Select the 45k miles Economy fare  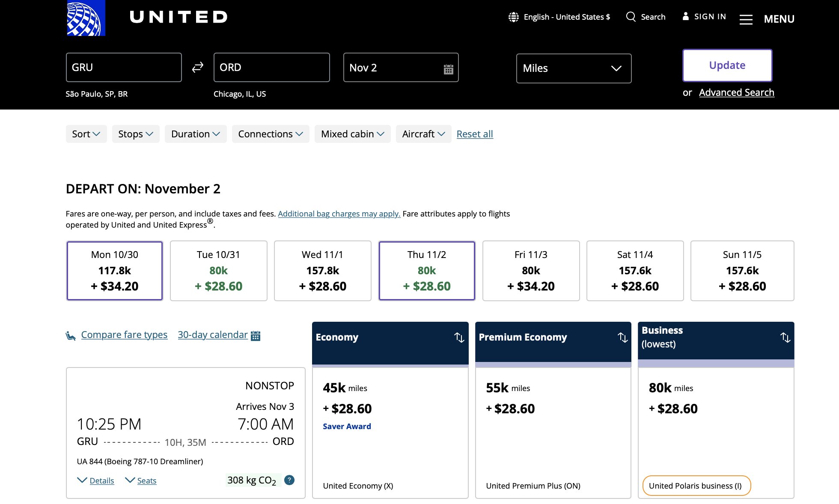(390, 433)
